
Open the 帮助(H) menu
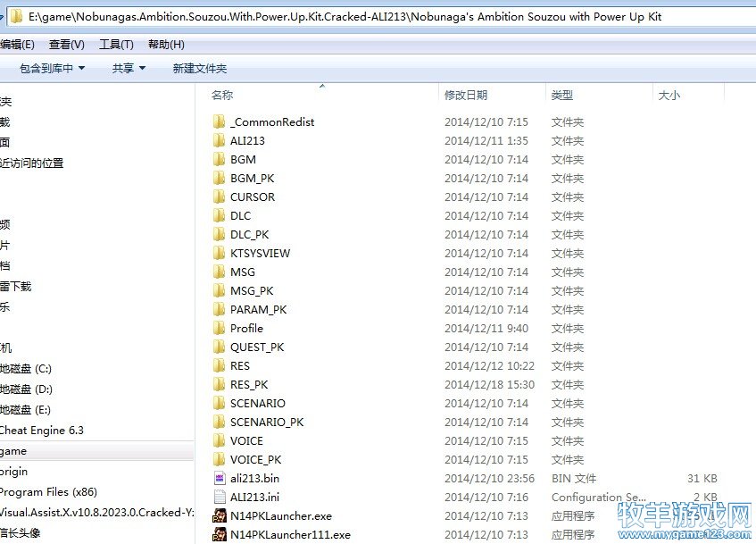(166, 45)
